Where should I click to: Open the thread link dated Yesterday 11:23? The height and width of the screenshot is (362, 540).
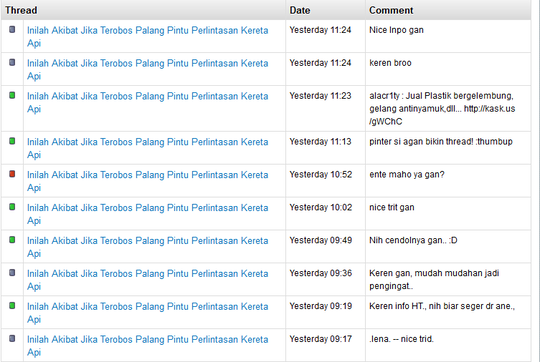click(147, 102)
